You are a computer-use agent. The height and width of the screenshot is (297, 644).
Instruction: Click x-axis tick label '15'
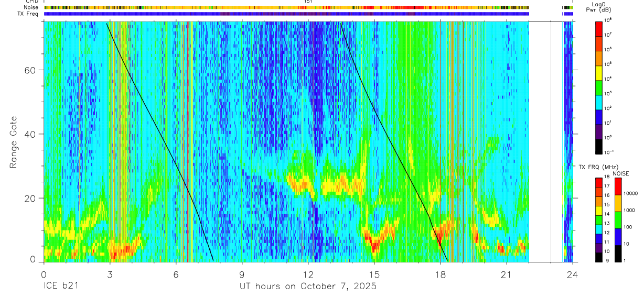pyautogui.click(x=374, y=274)
